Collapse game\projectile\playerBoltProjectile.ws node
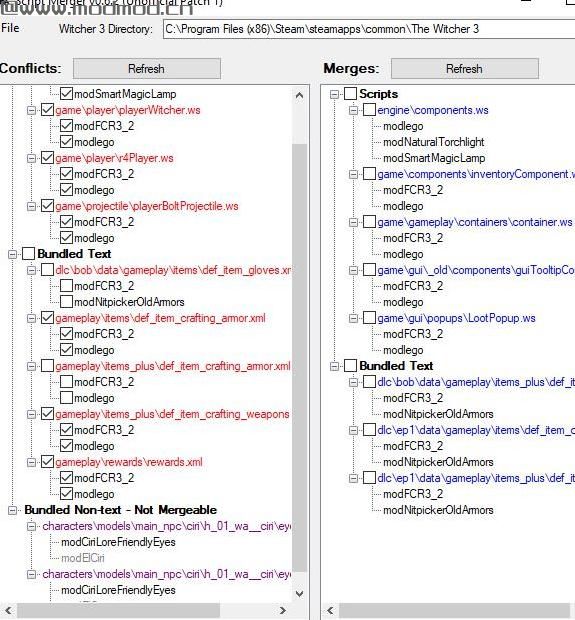The image size is (575, 620). tap(31, 206)
